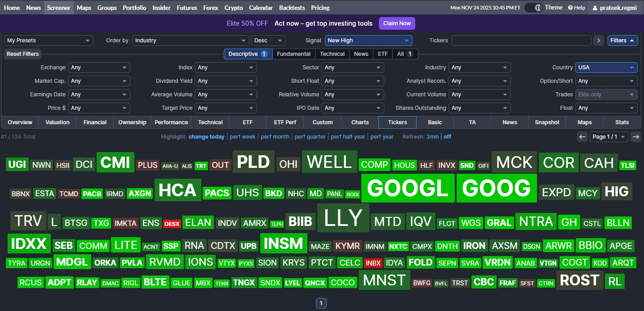Click the MNST ticker tile
This screenshot has width=644, height=311.
[384, 280]
